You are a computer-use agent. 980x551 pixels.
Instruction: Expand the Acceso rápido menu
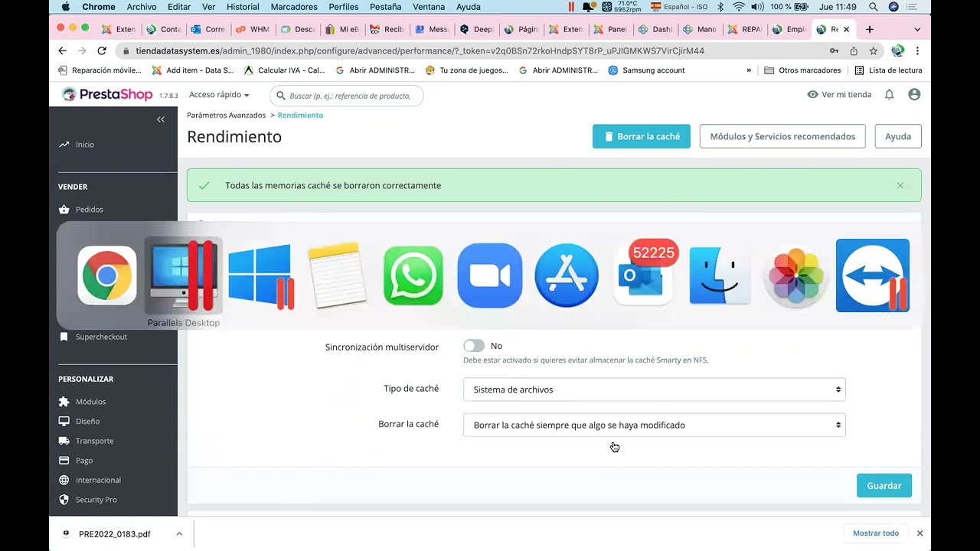(218, 95)
